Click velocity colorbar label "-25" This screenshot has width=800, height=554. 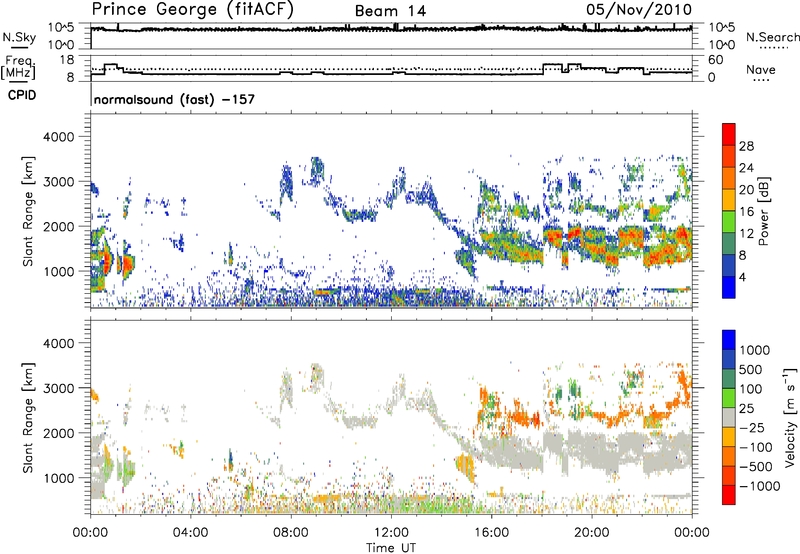752,428
